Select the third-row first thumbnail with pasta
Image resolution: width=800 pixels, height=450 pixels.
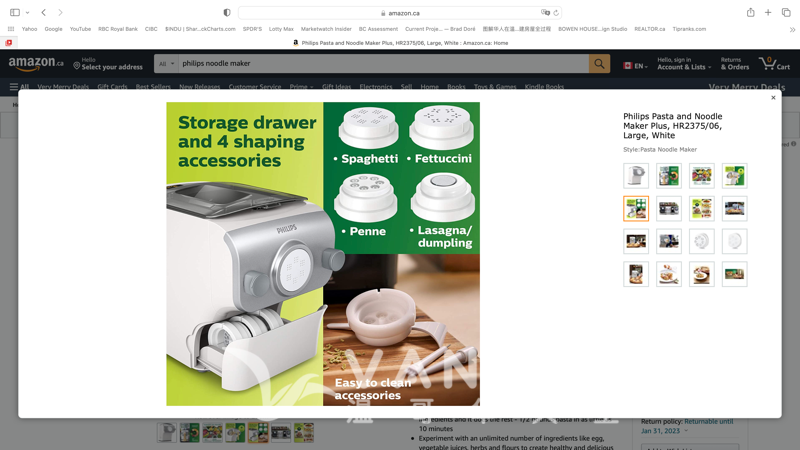[636, 241]
